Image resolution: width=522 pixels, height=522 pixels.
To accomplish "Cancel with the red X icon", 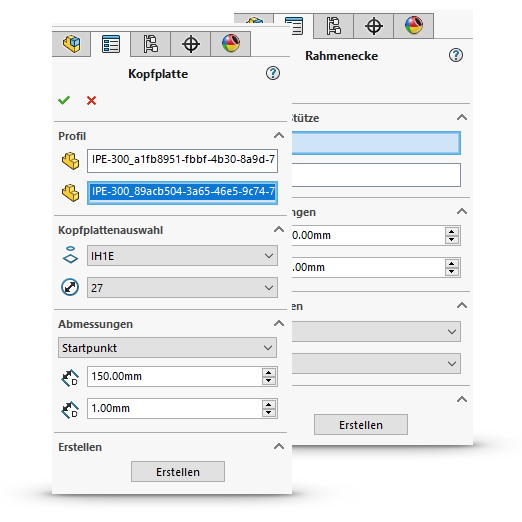I will pos(91,100).
